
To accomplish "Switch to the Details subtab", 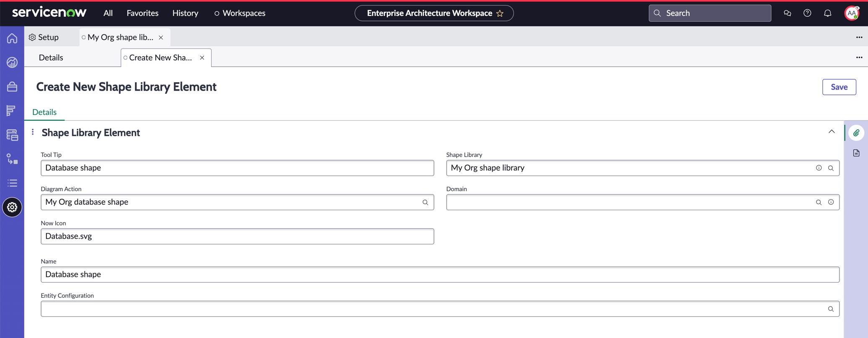I will pos(51,57).
